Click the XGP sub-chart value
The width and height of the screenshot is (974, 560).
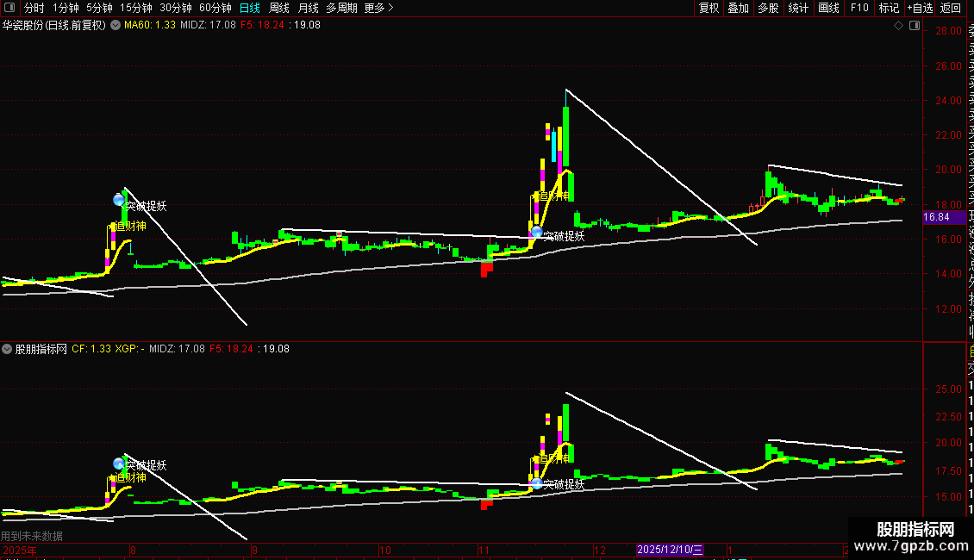point(130,349)
